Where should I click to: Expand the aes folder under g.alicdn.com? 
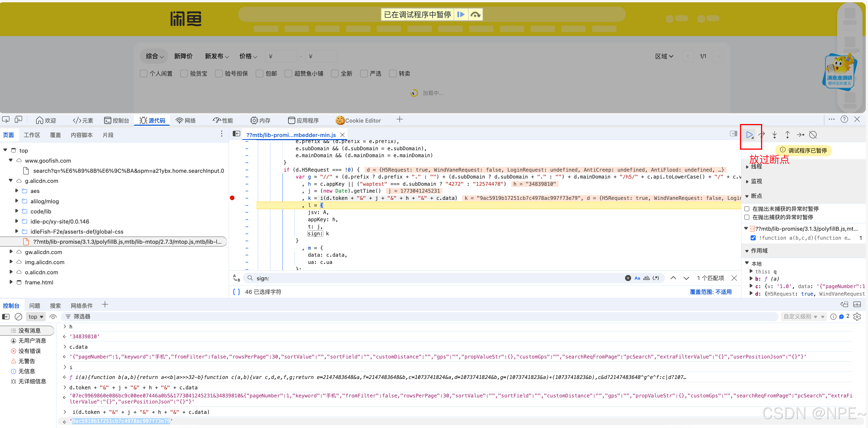(x=16, y=191)
